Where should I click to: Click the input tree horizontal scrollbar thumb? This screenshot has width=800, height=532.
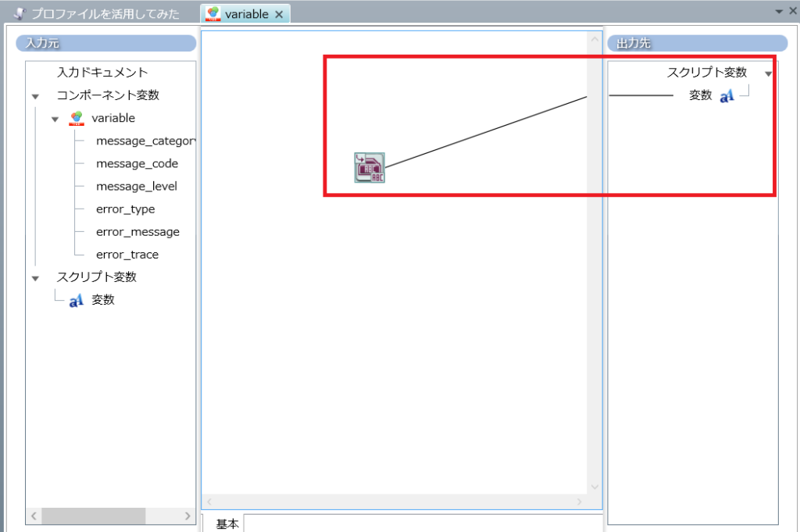coord(94,516)
